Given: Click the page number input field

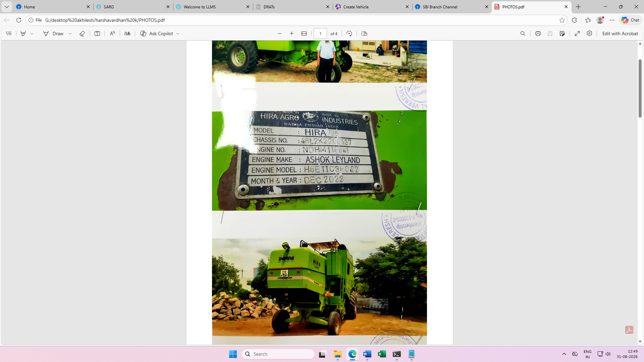Looking at the screenshot, I should coord(320,34).
